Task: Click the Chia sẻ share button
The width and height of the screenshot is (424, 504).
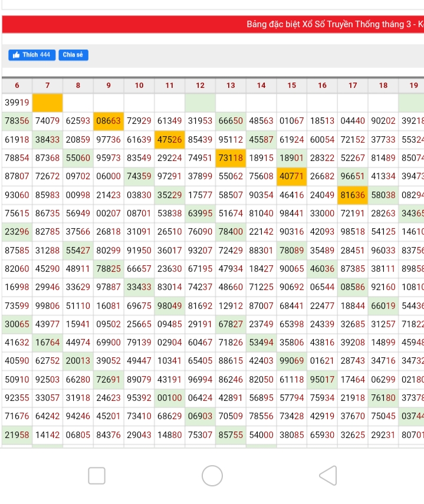Action: (x=73, y=55)
